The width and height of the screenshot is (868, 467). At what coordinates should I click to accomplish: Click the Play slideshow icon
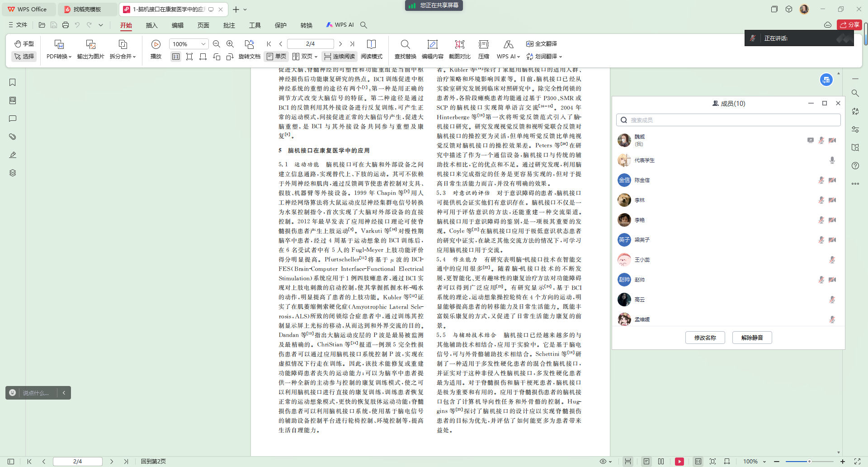pyautogui.click(x=156, y=44)
